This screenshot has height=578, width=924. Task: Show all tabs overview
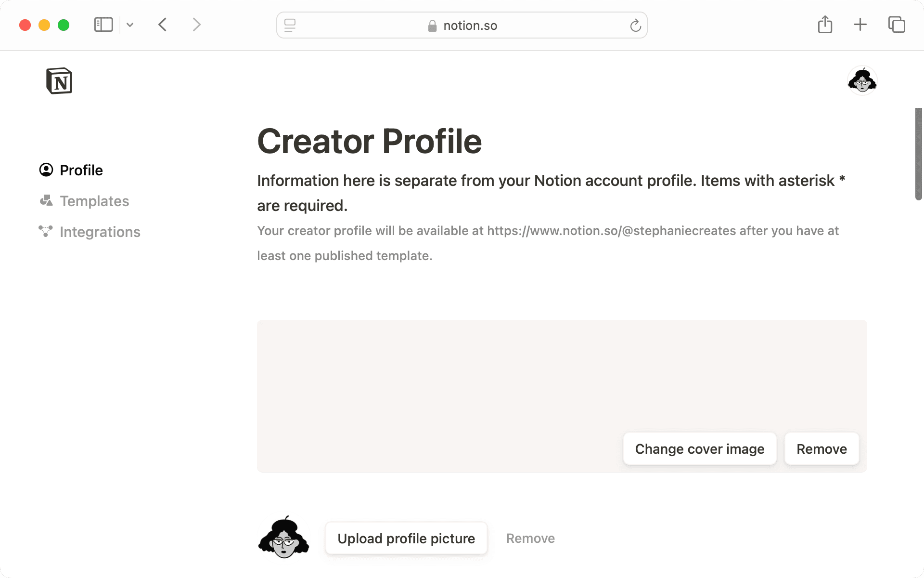coord(896,25)
